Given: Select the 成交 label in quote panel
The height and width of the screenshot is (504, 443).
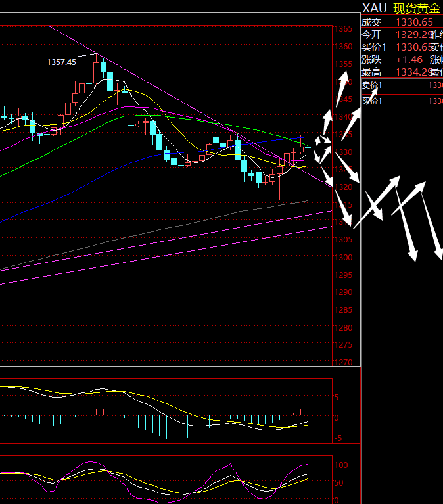Looking at the screenshot, I should point(371,22).
